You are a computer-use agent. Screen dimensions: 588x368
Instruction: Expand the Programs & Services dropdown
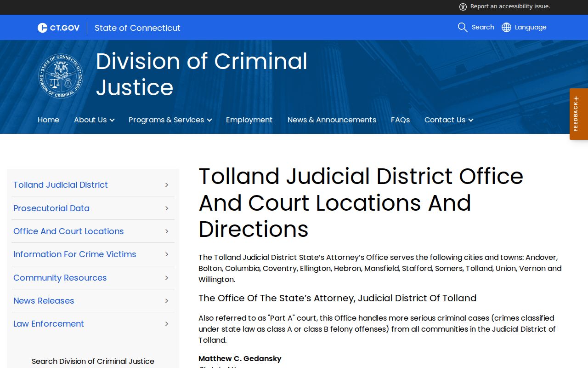pos(170,120)
